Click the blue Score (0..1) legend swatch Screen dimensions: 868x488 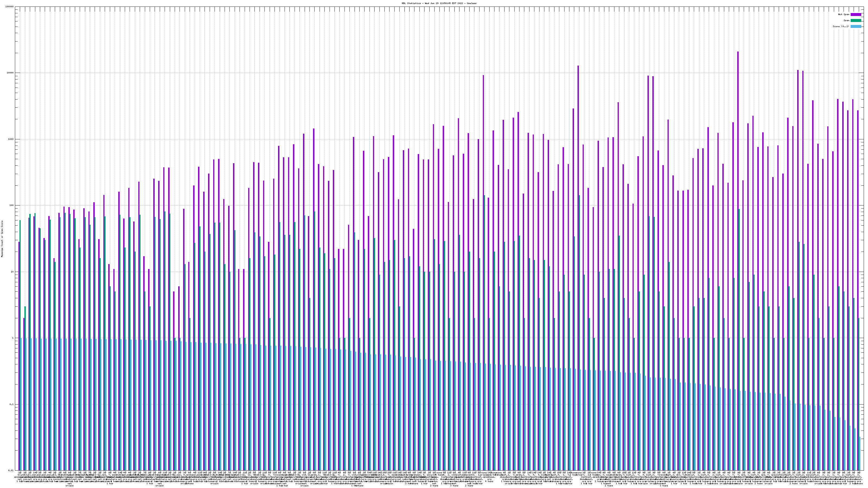pos(856,26)
